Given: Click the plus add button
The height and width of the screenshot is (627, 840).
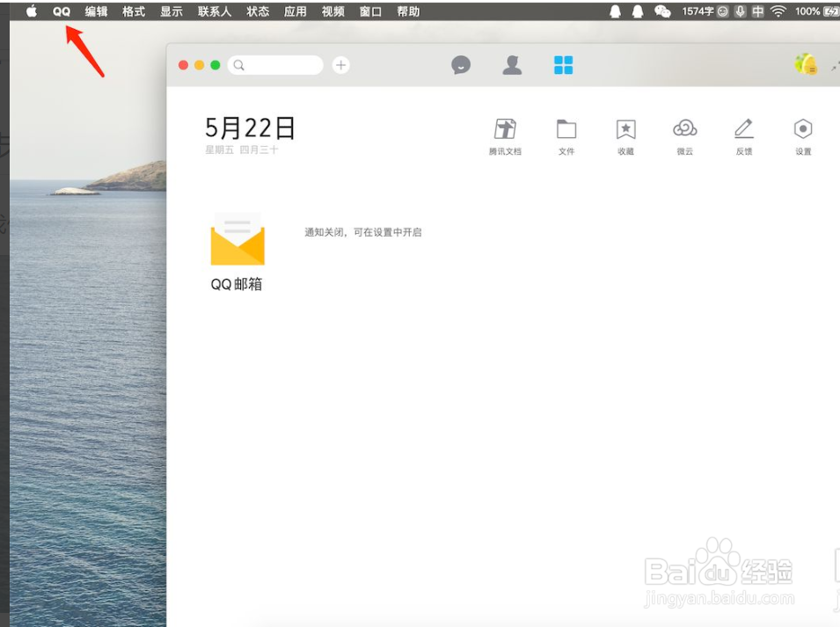Looking at the screenshot, I should point(340,65).
